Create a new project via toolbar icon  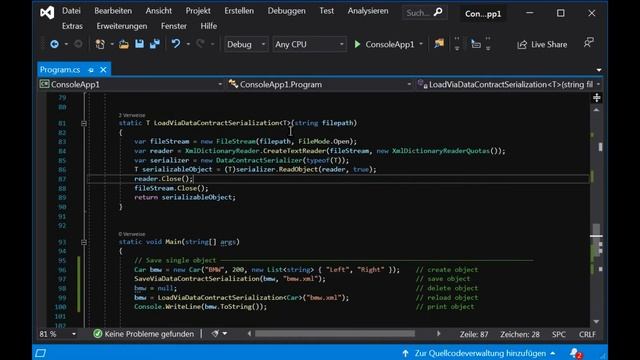[100, 44]
